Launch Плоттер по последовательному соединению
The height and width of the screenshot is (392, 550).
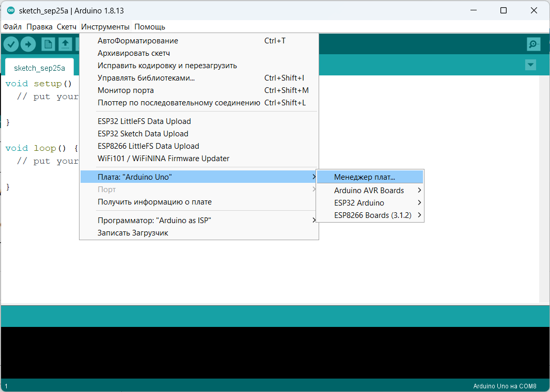(199, 103)
